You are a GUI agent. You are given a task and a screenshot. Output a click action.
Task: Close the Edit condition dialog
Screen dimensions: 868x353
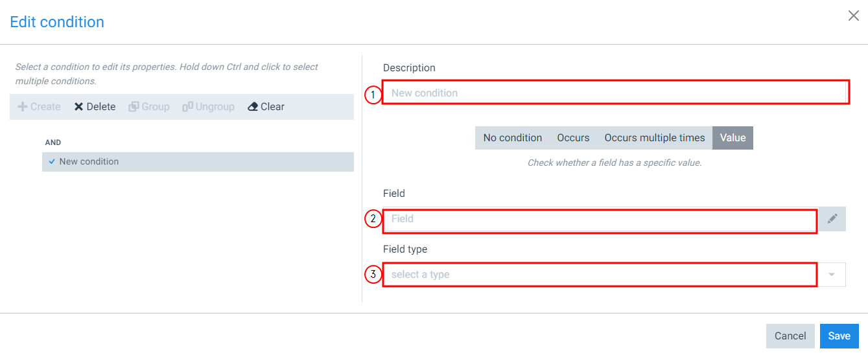point(854,16)
